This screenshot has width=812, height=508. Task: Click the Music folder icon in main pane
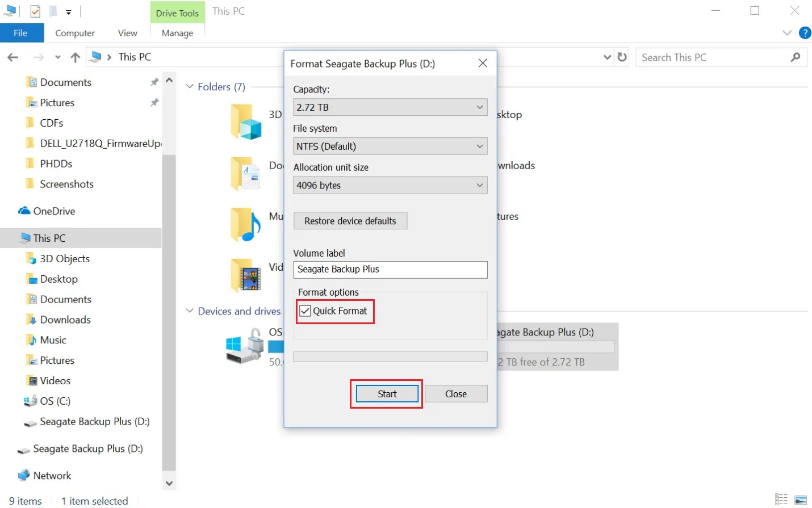(x=245, y=224)
